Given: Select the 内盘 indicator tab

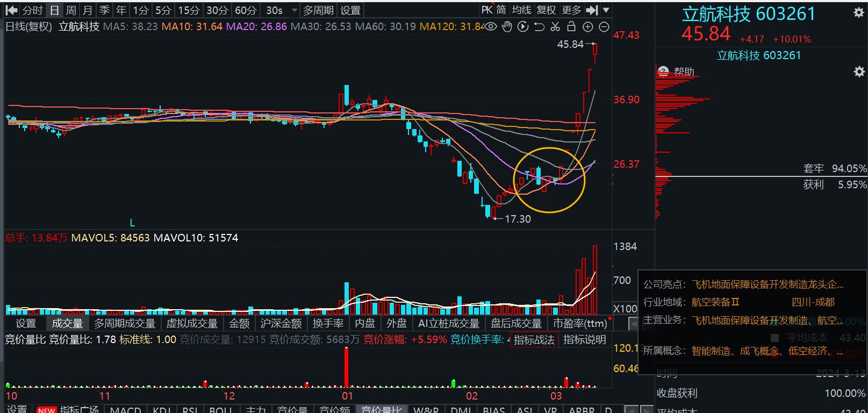Looking at the screenshot, I should [365, 323].
